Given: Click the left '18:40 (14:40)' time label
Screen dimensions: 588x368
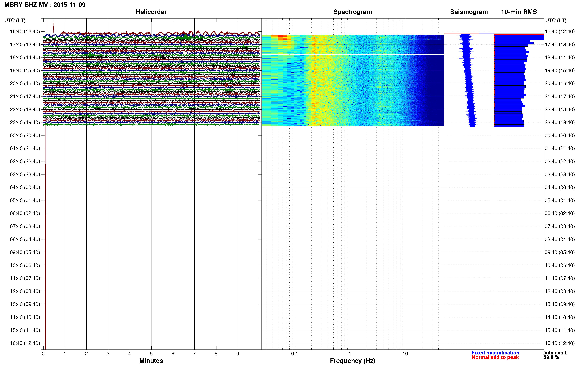Looking at the screenshot, I should 25,57.
